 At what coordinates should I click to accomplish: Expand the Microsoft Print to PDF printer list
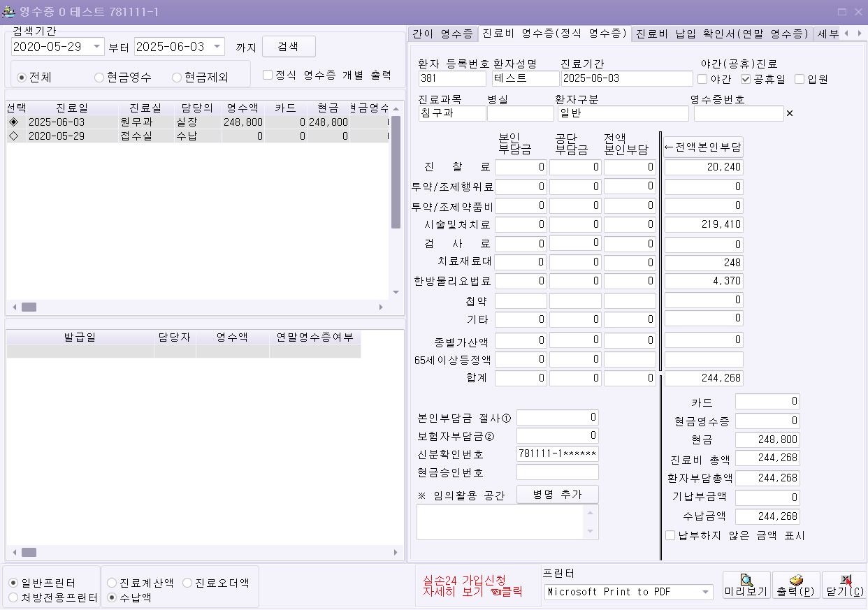click(704, 592)
